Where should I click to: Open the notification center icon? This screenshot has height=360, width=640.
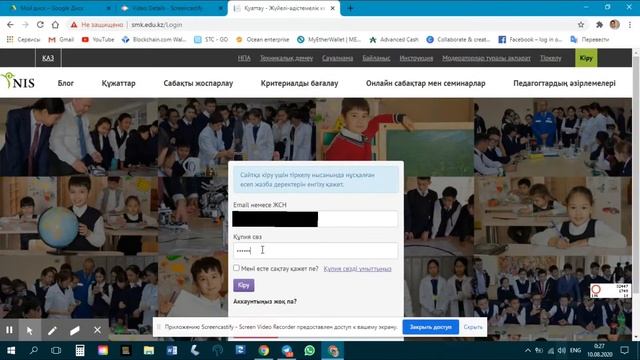pyautogui.click(x=624, y=350)
